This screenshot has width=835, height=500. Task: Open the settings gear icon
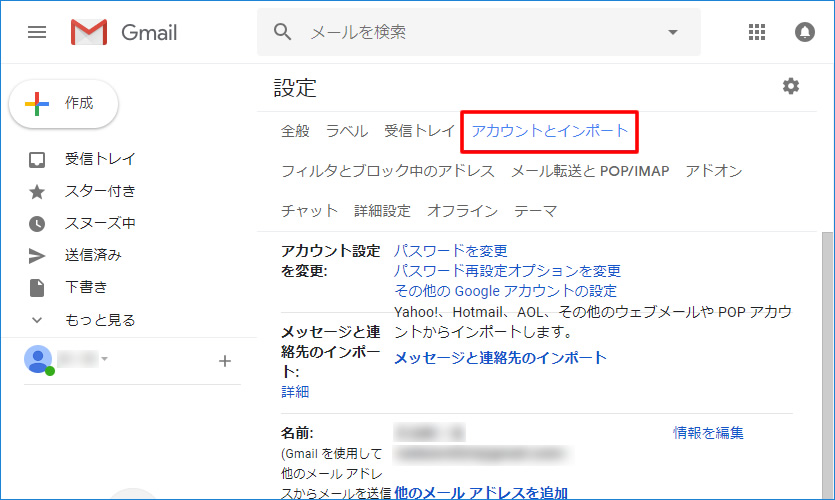[x=791, y=86]
